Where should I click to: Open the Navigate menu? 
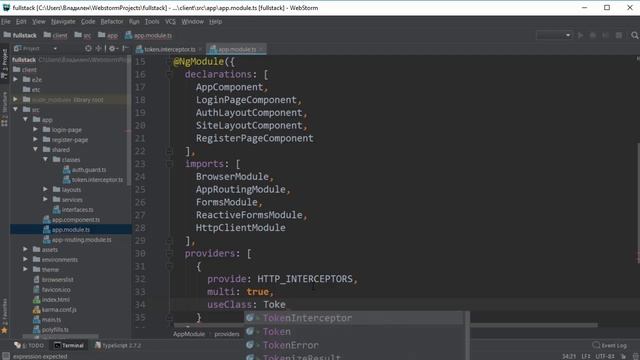click(63, 22)
